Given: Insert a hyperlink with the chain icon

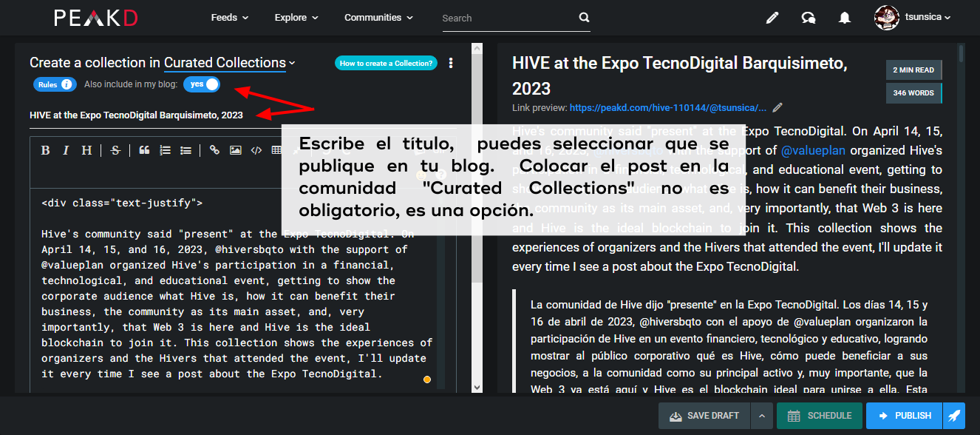Looking at the screenshot, I should pos(214,150).
